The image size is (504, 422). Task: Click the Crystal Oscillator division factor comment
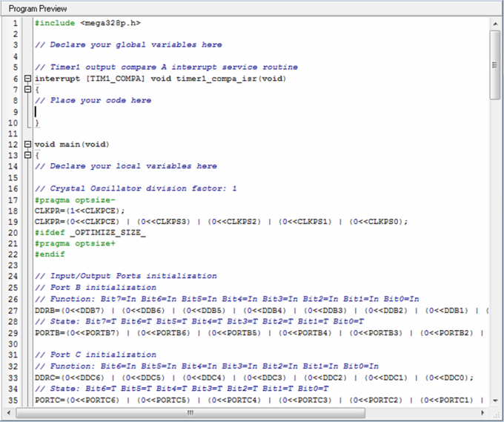pyautogui.click(x=136, y=188)
